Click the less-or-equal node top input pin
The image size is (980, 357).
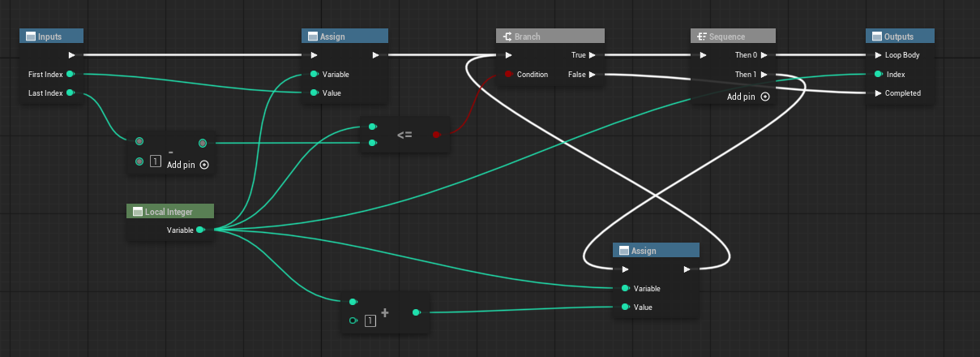(372, 127)
